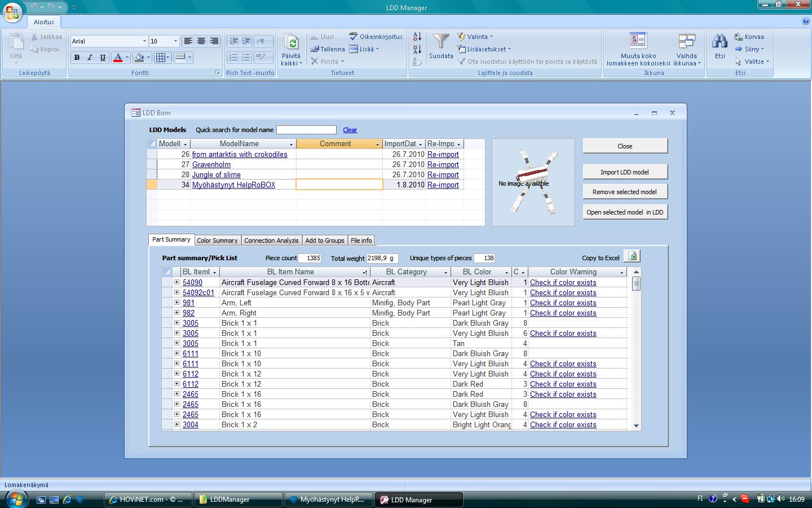This screenshot has height=508, width=812.
Task: Open the font color picker swatch
Action: [x=118, y=58]
